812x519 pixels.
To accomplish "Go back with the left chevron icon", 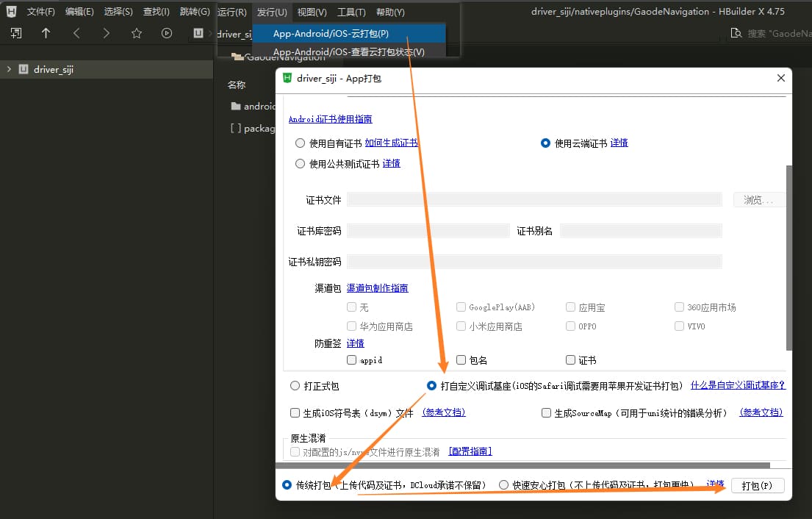I will (x=76, y=33).
